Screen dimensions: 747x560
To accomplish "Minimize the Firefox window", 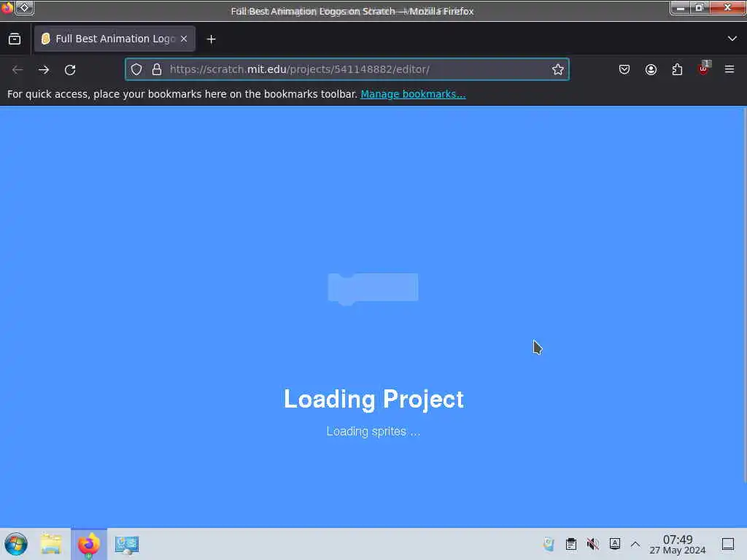I will (681, 7).
